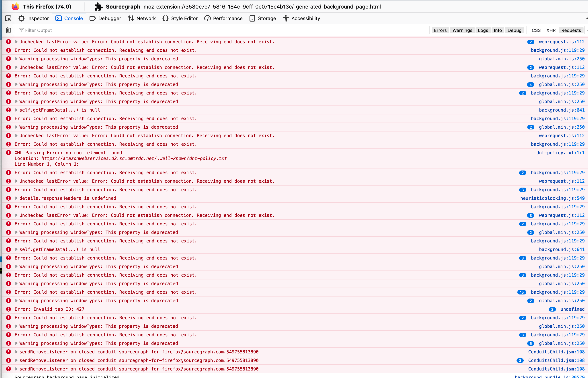The image size is (588, 378).
Task: Click error icon beside Invalid tab ID
Action: (x=9, y=309)
